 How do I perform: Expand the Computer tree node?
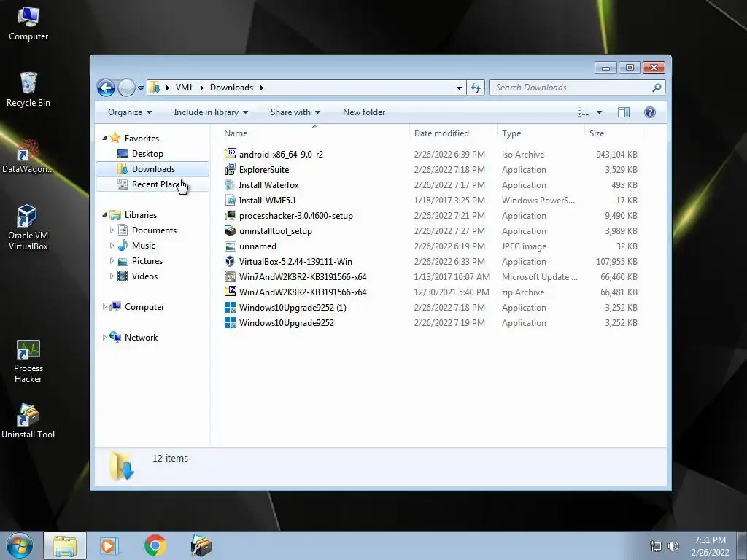point(105,307)
